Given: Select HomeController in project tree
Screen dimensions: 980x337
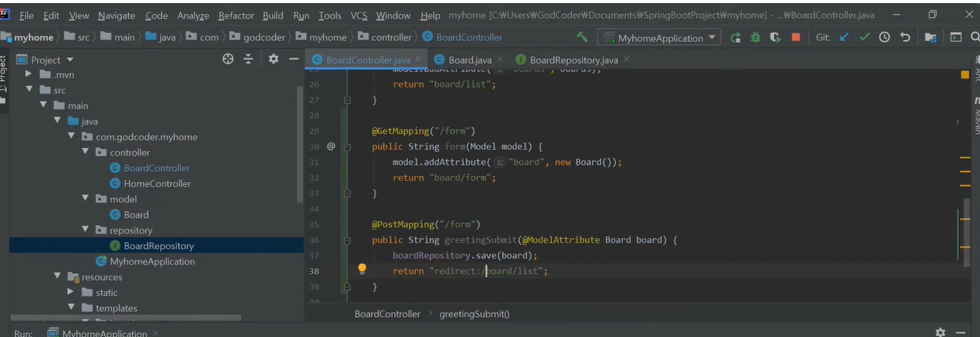Looking at the screenshot, I should pyautogui.click(x=157, y=184).
